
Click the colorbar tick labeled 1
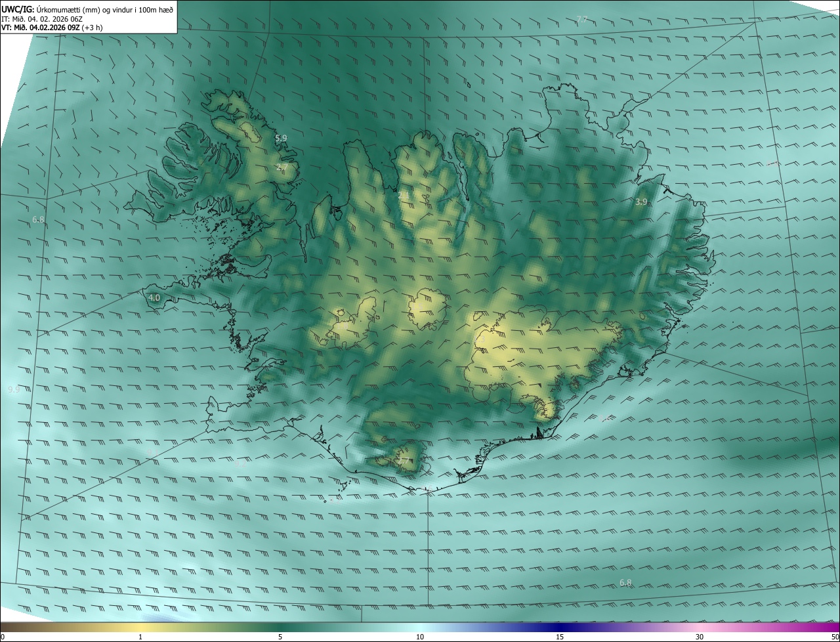coord(140,637)
